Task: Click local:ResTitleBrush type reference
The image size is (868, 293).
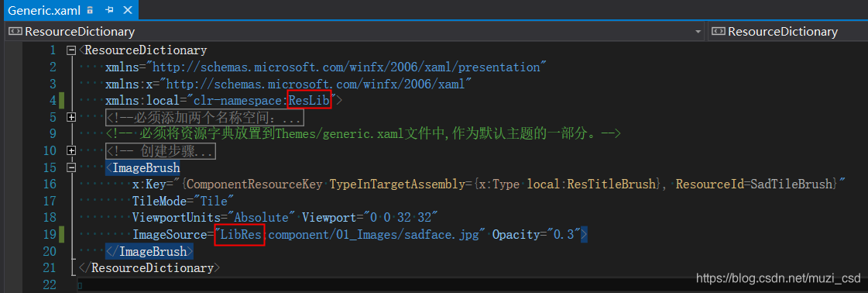Action: pos(592,184)
